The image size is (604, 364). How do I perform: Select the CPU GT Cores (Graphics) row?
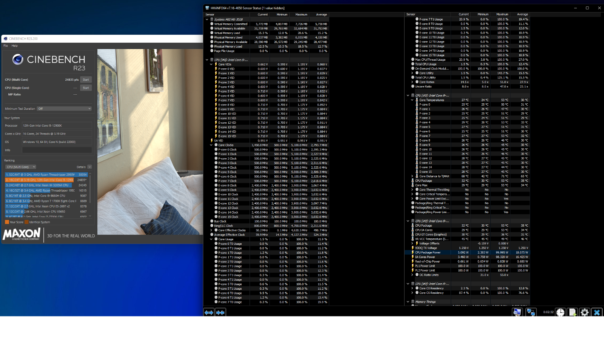(x=470, y=235)
